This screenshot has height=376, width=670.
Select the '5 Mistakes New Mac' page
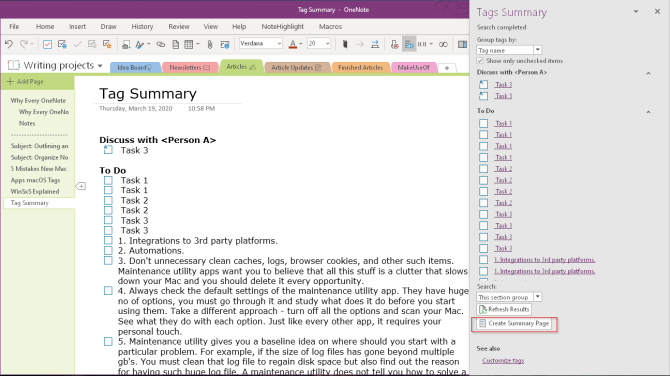click(38, 169)
